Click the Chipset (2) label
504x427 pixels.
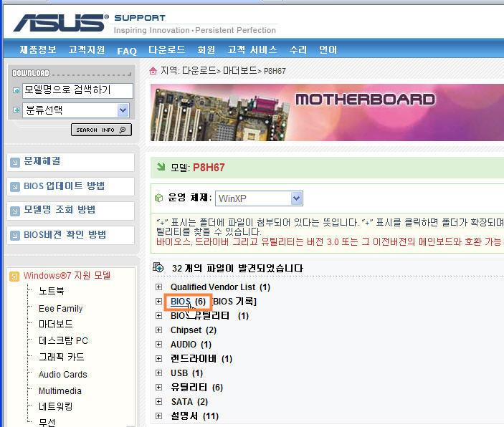click(194, 330)
